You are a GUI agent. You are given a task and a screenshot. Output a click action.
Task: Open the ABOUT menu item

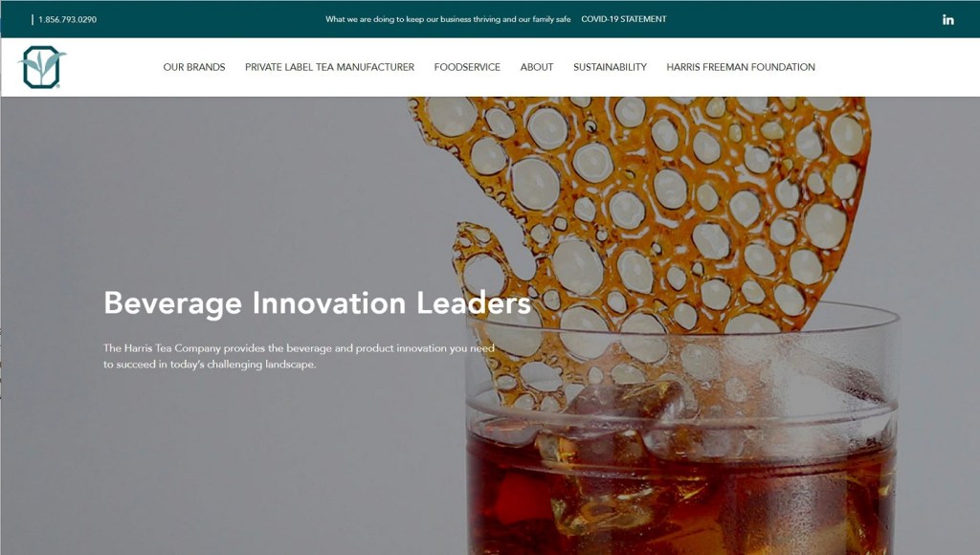coord(537,67)
